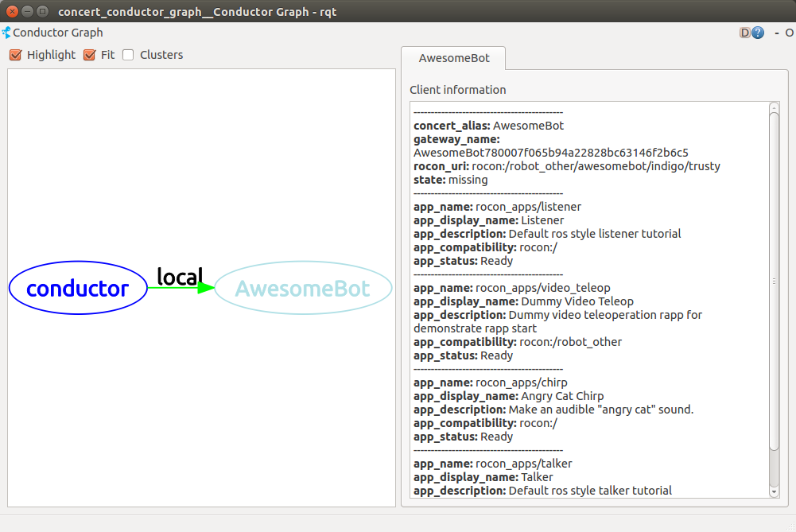
Task: Toggle the dock widget 'D' icon
Action: (x=745, y=33)
